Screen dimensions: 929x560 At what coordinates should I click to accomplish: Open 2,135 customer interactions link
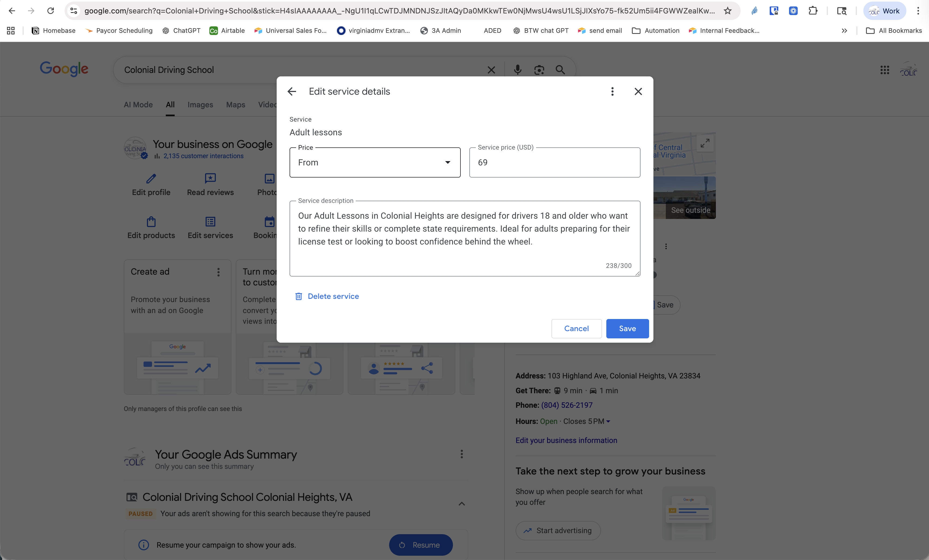coord(203,156)
